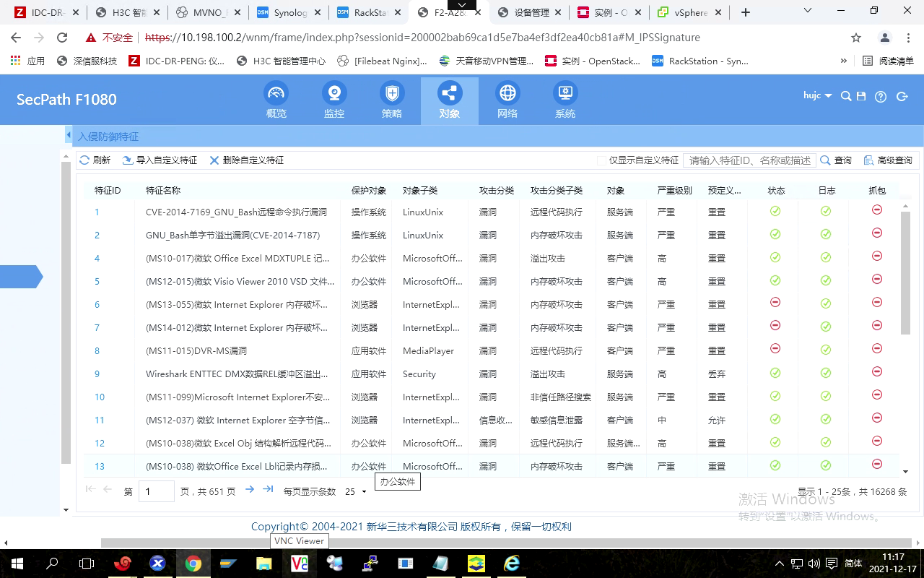Click the save icon in header
924x578 pixels.
[x=861, y=97]
